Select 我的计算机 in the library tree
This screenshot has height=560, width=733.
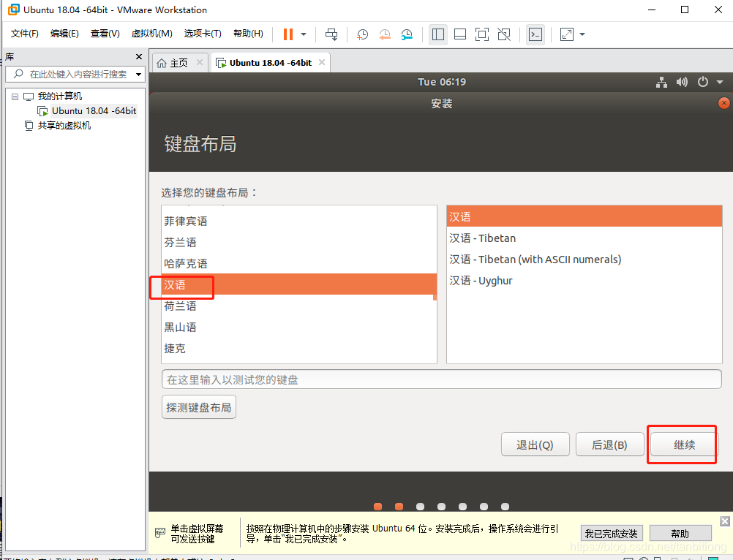(60, 97)
